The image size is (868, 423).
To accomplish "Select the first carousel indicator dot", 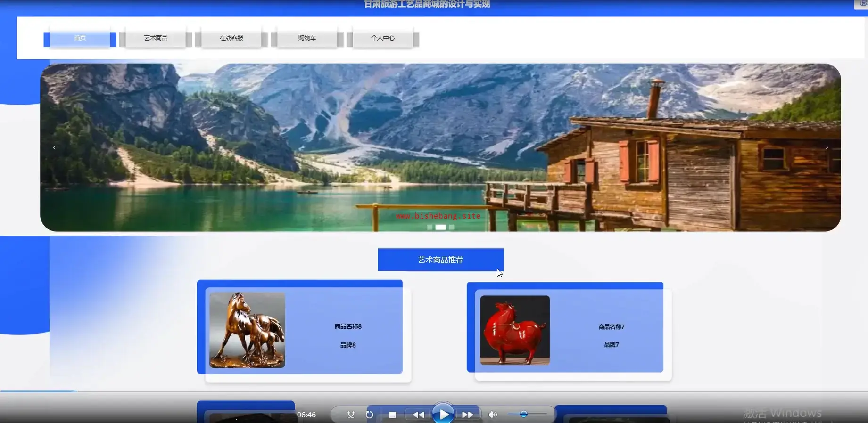I will (430, 227).
